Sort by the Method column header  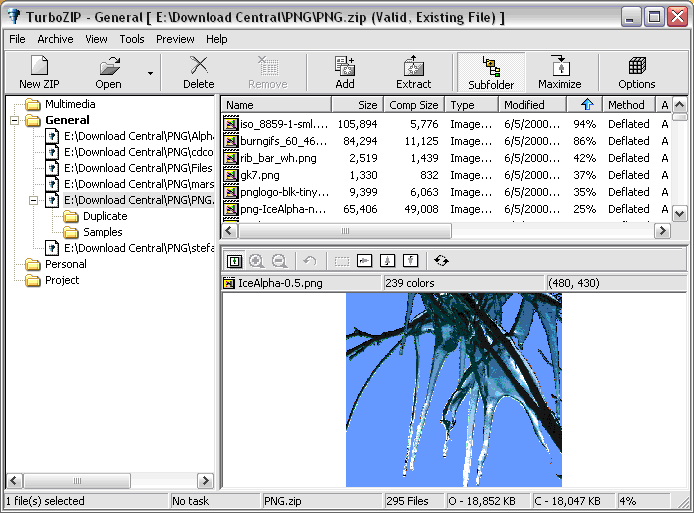628,105
